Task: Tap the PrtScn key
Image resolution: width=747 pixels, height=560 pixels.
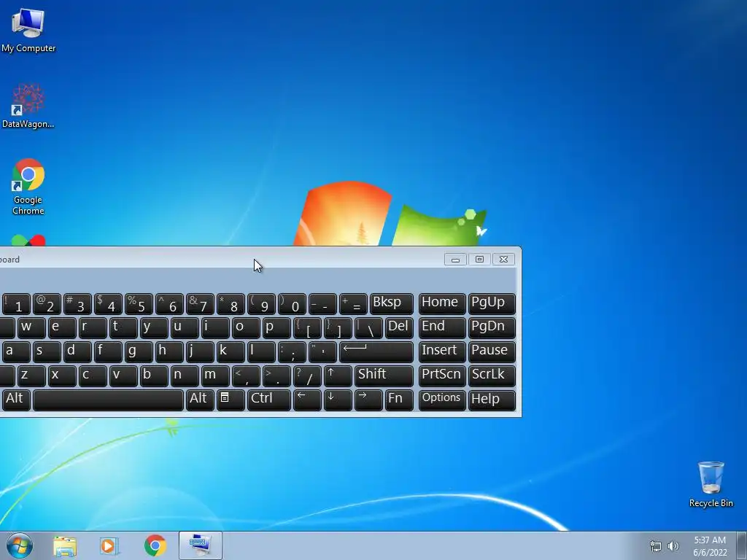Action: [442, 376]
